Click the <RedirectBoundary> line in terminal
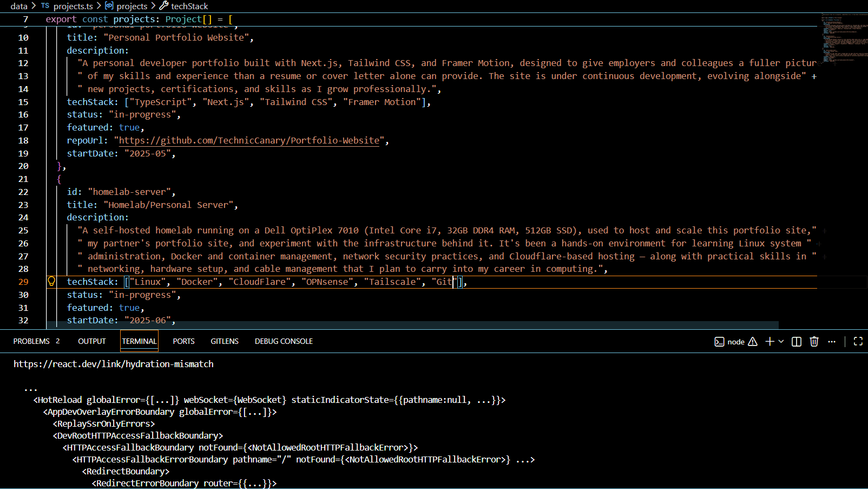 point(126,471)
